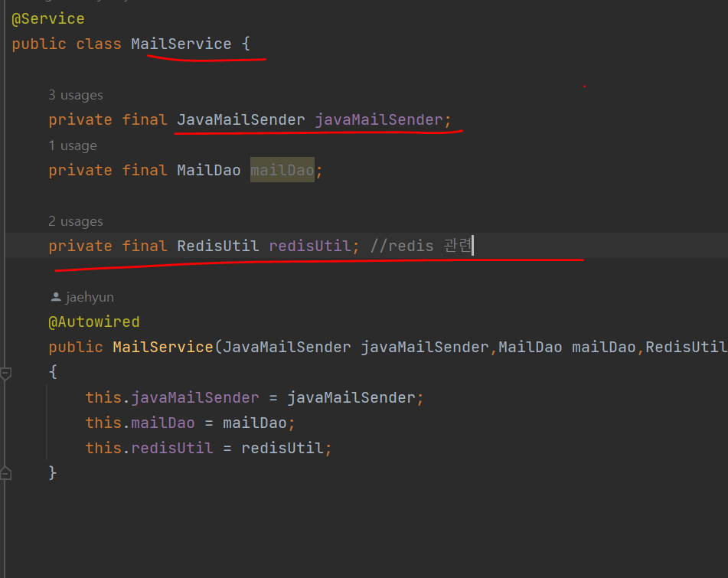Click the jaehyun author hint
The height and width of the screenshot is (578, 728).
[90, 297]
